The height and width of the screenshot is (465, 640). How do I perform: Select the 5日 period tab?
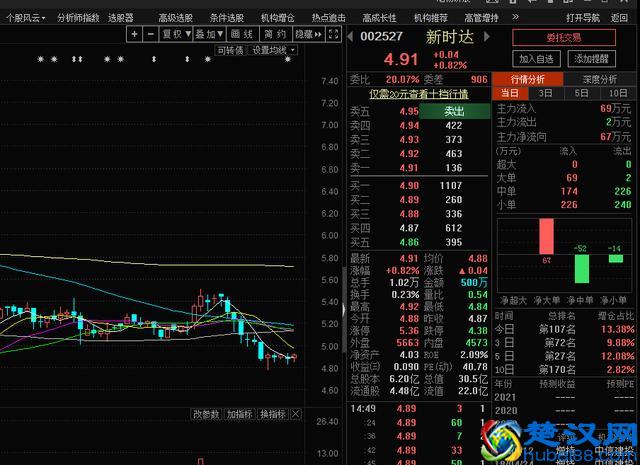(x=582, y=93)
